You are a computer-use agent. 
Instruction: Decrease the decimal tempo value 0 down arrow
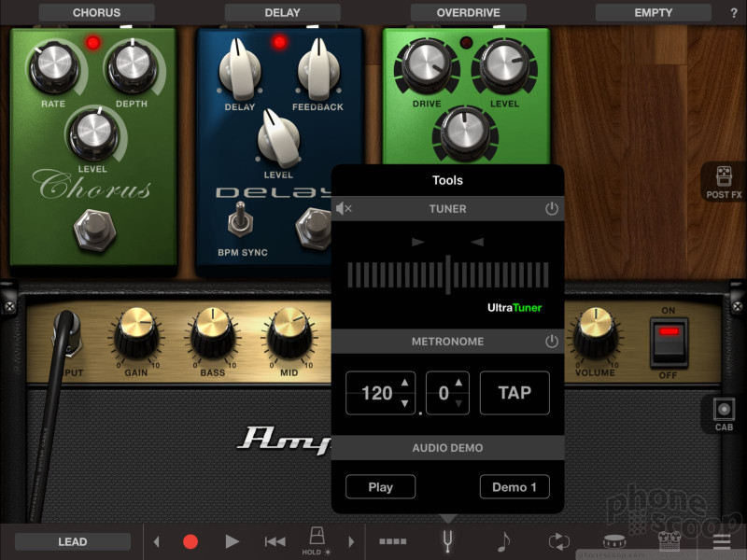[458, 403]
